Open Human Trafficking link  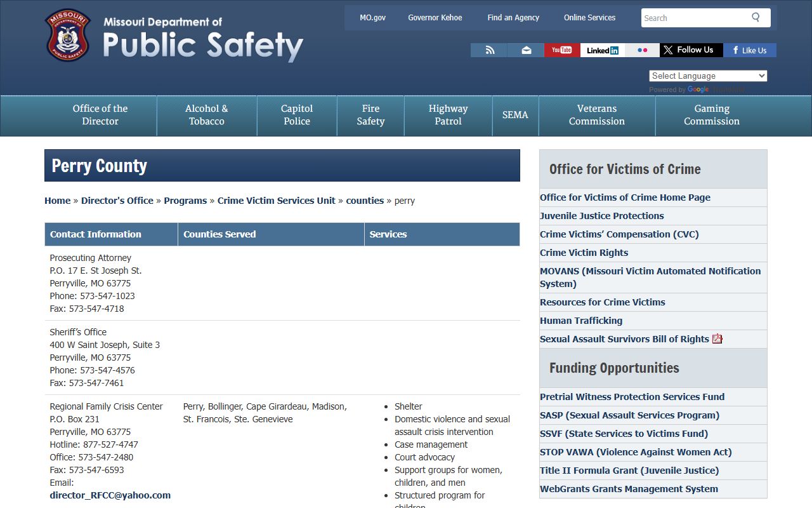(581, 321)
